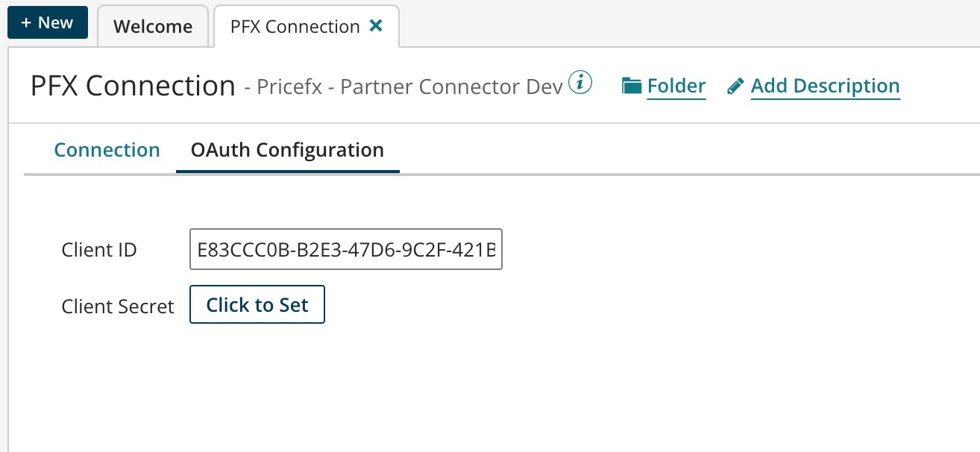The image size is (980, 452).
Task: Click the pencil icon beside Add Description
Action: pyautogui.click(x=735, y=85)
